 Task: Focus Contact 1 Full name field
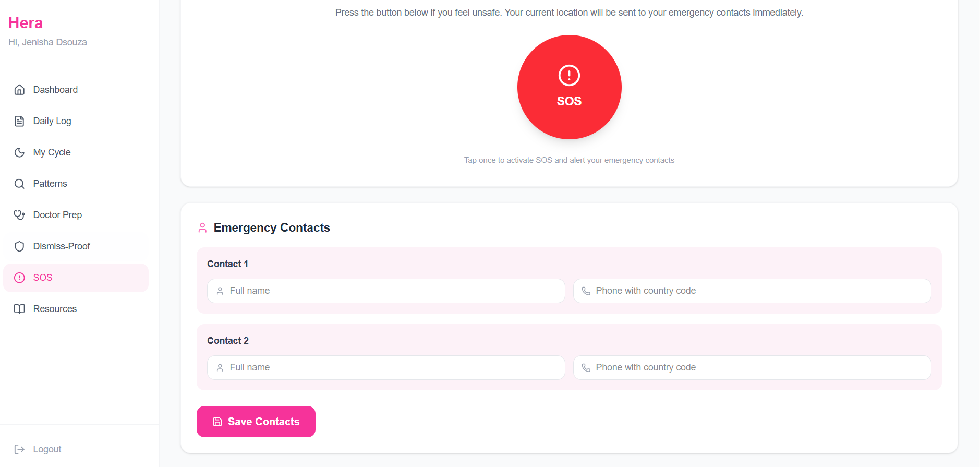coord(386,291)
